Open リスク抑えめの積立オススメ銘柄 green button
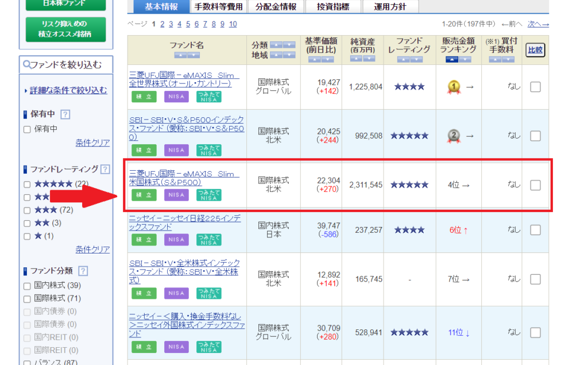Viewport: 588px width, 365px height. tap(65, 29)
